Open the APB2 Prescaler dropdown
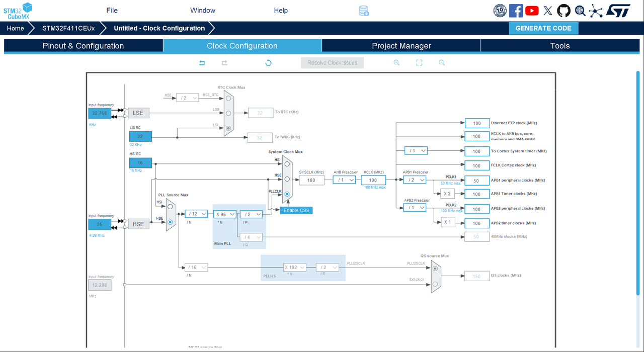This screenshot has width=644, height=352. [415, 208]
